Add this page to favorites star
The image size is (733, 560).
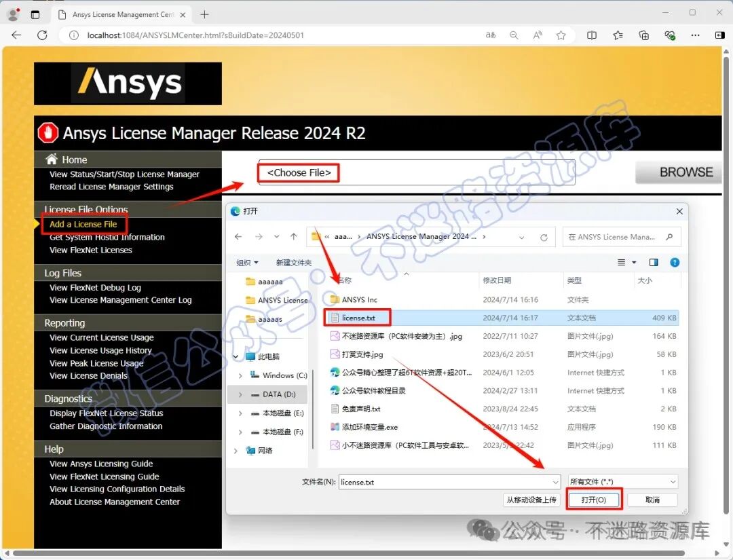(561, 35)
